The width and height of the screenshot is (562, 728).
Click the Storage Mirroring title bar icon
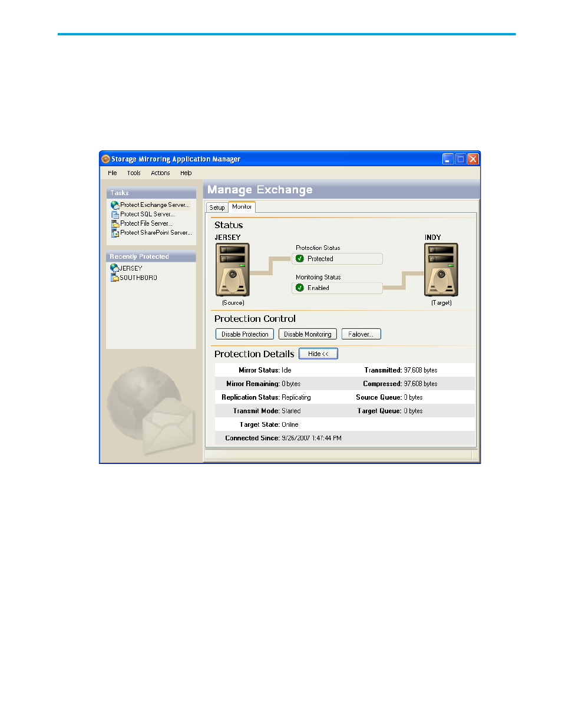point(105,159)
